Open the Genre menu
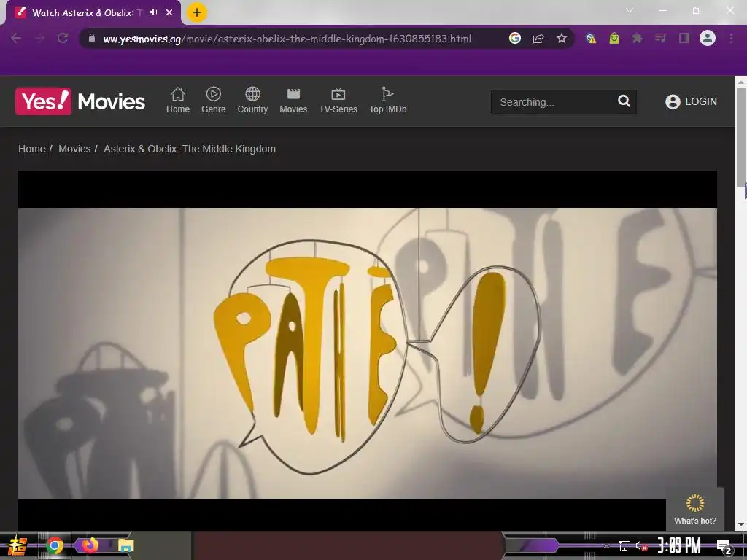The image size is (747, 560). click(214, 100)
